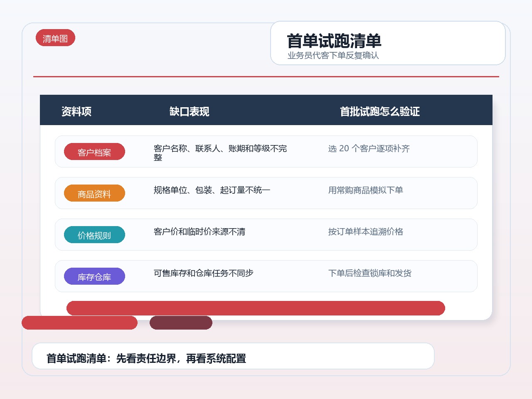Select text 客户价和临时价来源不清
The height and width of the screenshot is (399, 532).
pos(199,232)
